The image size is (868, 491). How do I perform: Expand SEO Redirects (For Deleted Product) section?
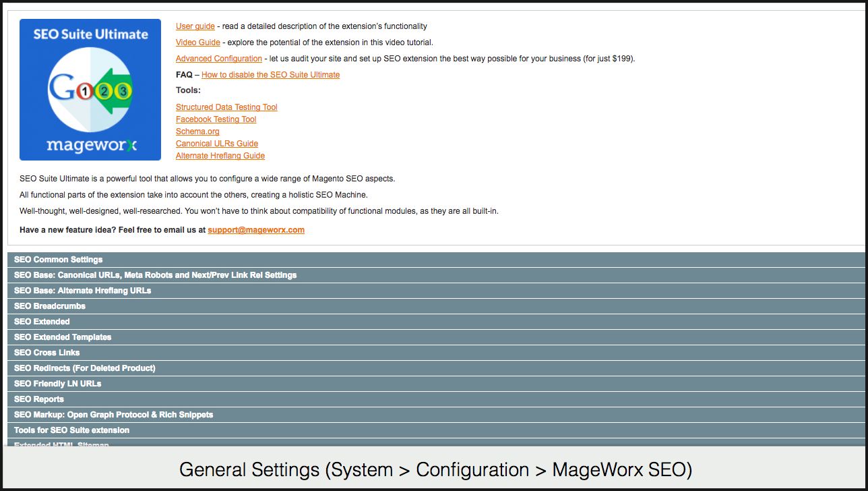(x=85, y=368)
